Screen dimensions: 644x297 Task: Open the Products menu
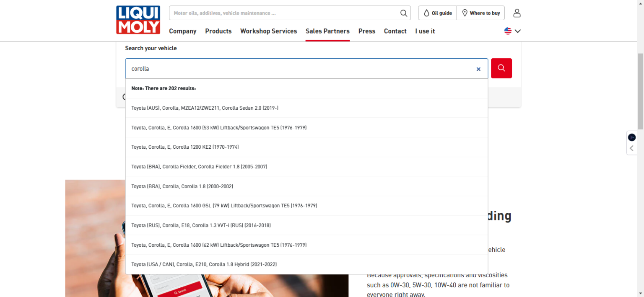click(x=218, y=31)
